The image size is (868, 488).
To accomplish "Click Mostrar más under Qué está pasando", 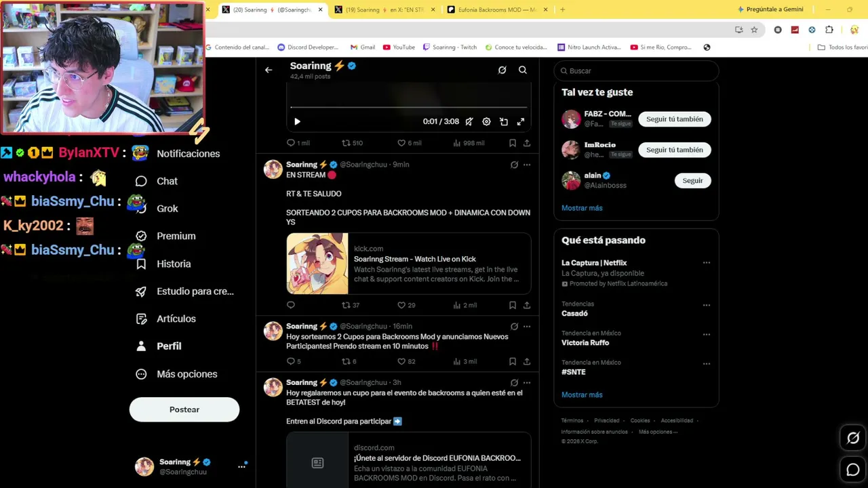I will coord(582,394).
